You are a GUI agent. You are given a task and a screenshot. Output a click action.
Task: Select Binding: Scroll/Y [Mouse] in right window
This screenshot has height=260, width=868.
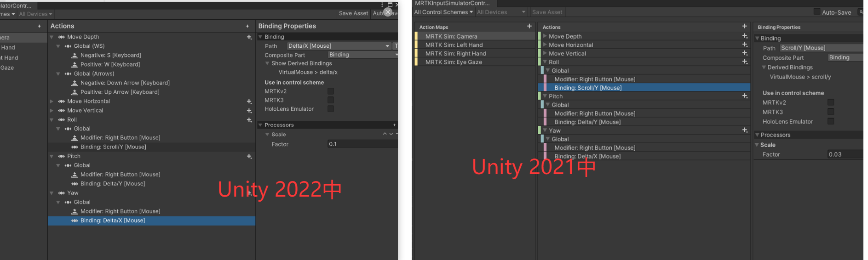[x=644, y=88]
